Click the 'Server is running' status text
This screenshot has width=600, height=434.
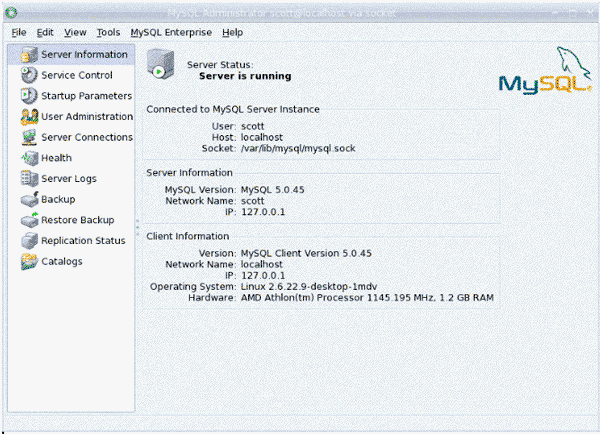(245, 76)
